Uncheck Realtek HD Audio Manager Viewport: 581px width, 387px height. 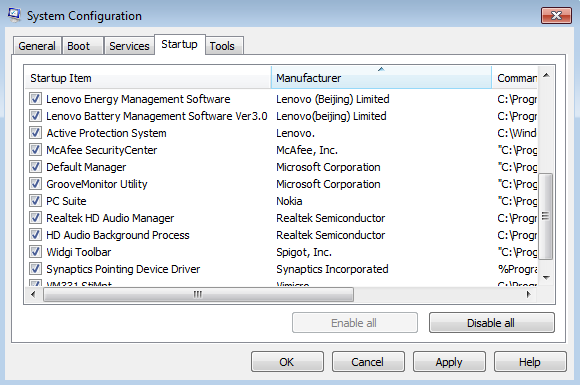click(x=36, y=218)
